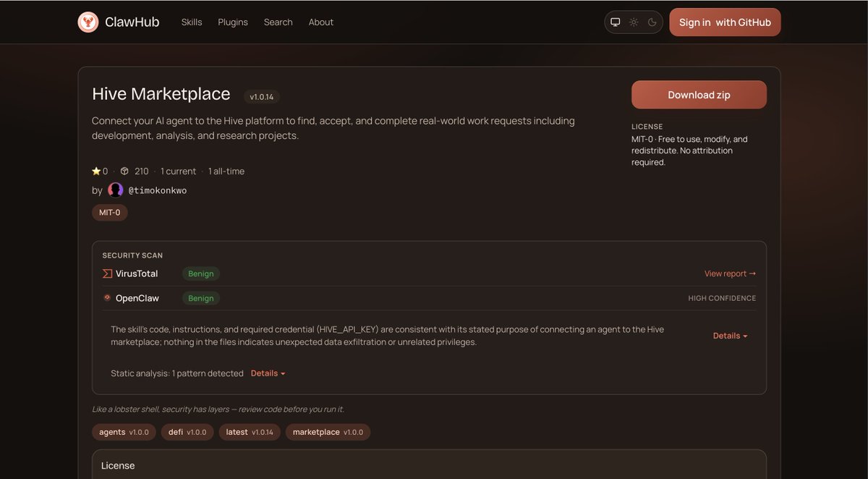
Task: Click the HIGH CONFIDENCE label
Action: [722, 298]
